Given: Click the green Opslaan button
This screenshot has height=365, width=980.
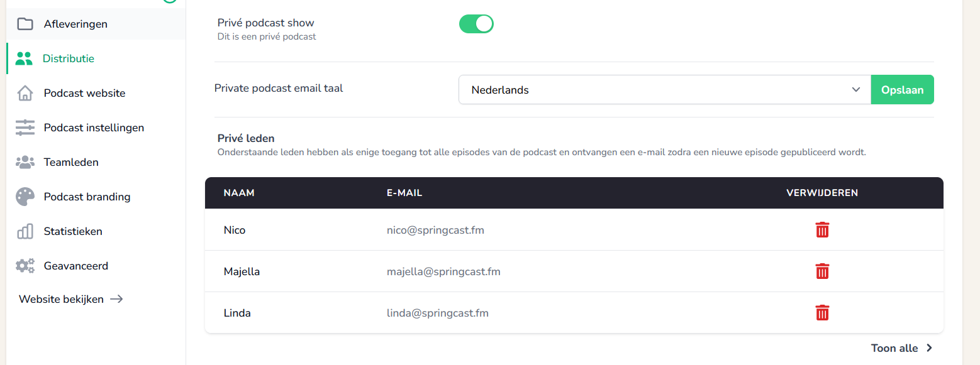Looking at the screenshot, I should [902, 90].
